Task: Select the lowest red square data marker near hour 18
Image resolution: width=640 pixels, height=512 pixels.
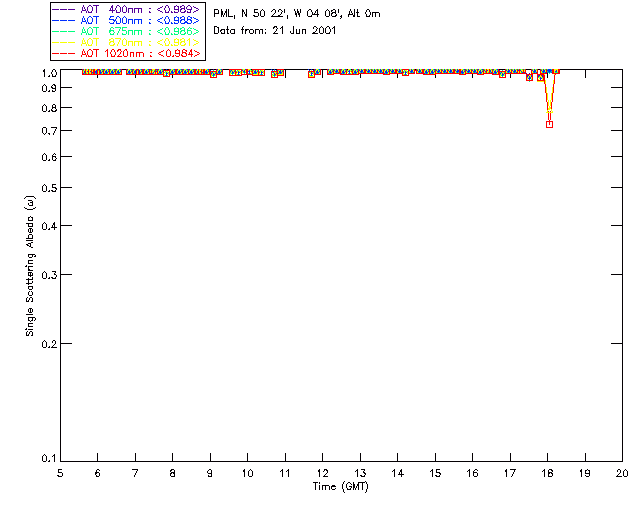Action: coord(549,125)
